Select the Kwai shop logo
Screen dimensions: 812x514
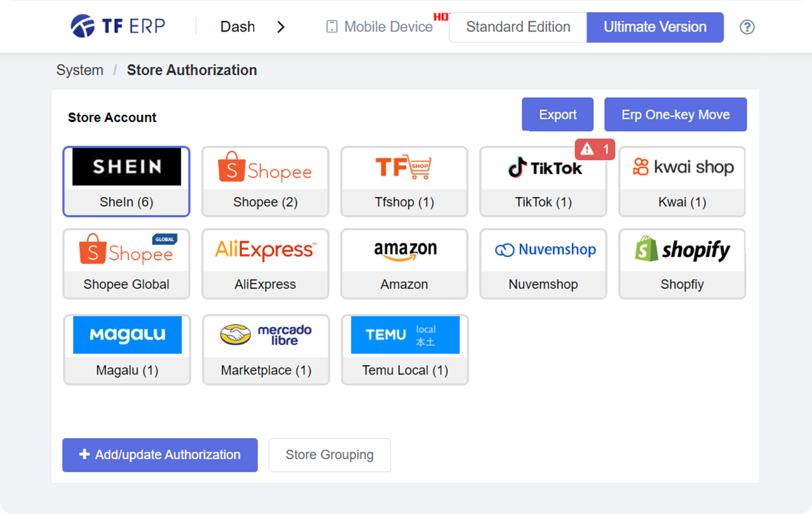pos(682,167)
